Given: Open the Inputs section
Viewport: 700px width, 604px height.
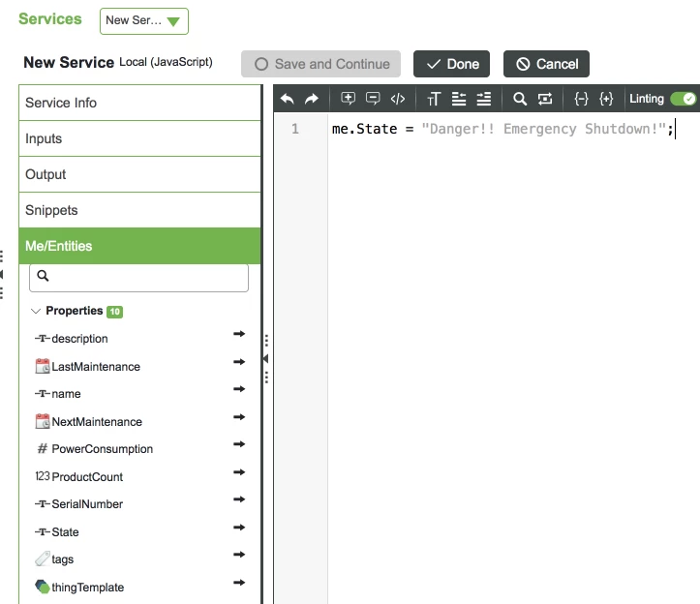Looking at the screenshot, I should point(139,138).
